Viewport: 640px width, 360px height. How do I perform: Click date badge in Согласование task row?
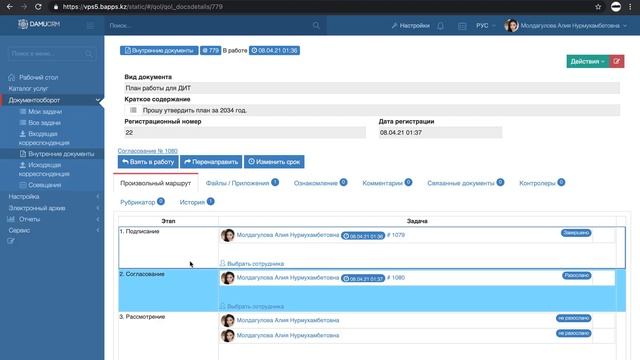363,278
